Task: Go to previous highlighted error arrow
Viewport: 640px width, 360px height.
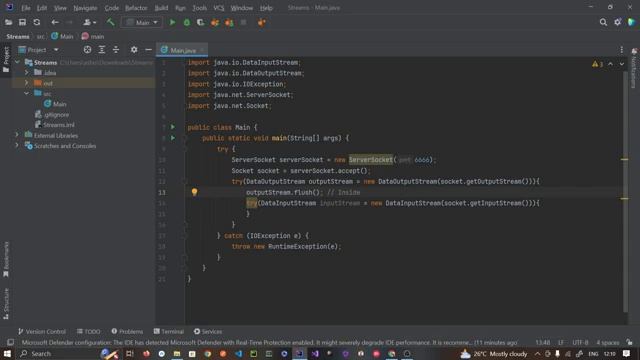Action: 610,64
